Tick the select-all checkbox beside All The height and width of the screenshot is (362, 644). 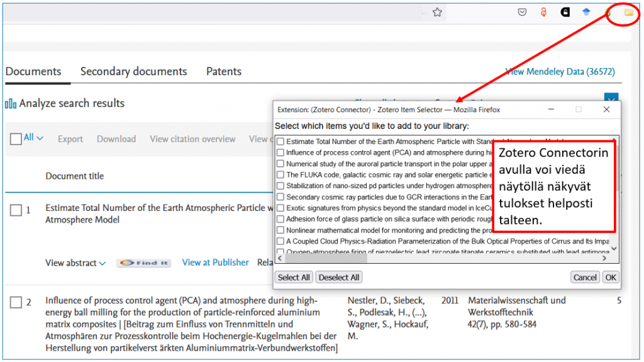click(16, 139)
